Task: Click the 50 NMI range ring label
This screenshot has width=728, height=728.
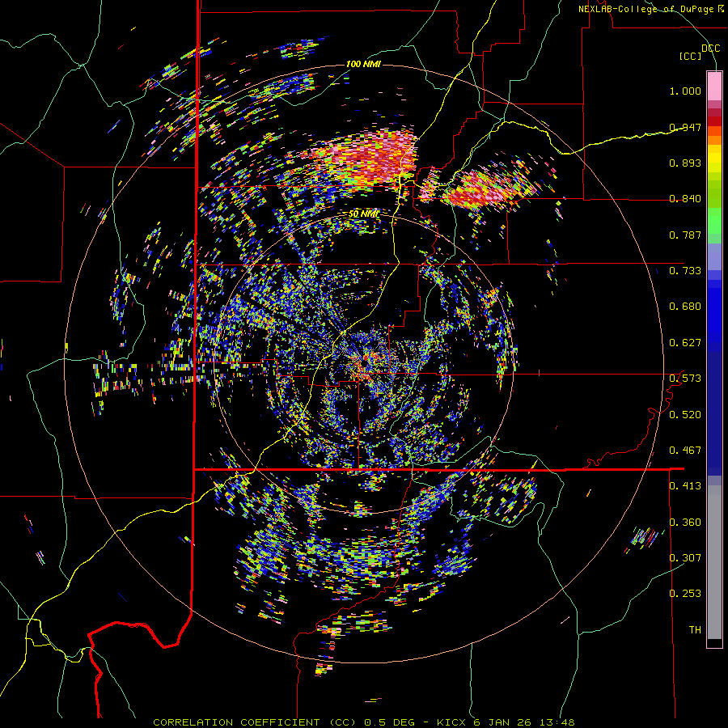Action: [x=363, y=214]
